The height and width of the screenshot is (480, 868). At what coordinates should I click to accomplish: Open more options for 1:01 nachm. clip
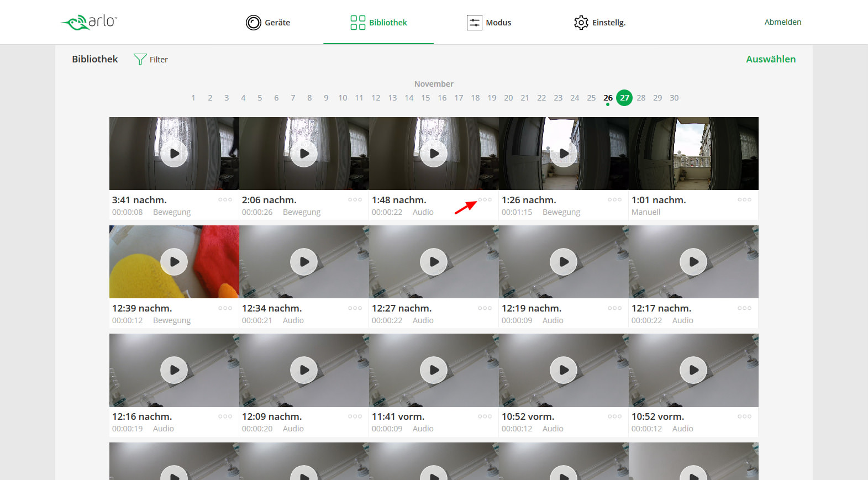[x=744, y=200]
